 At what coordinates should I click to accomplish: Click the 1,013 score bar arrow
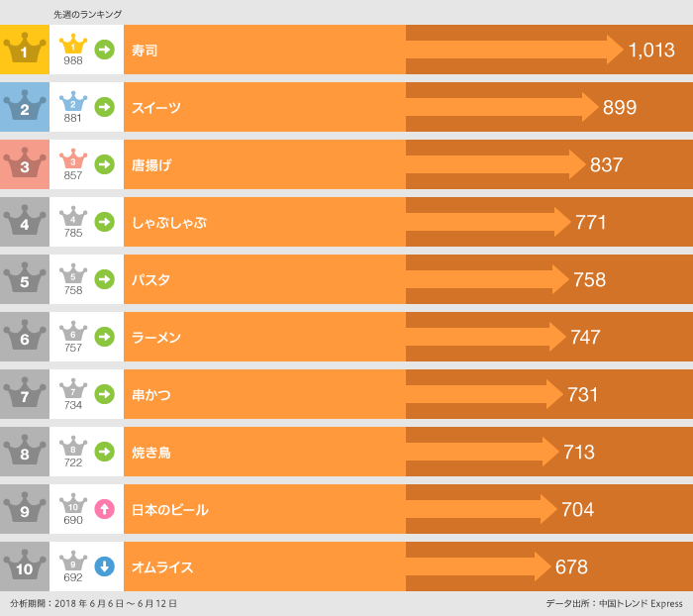tap(515, 50)
